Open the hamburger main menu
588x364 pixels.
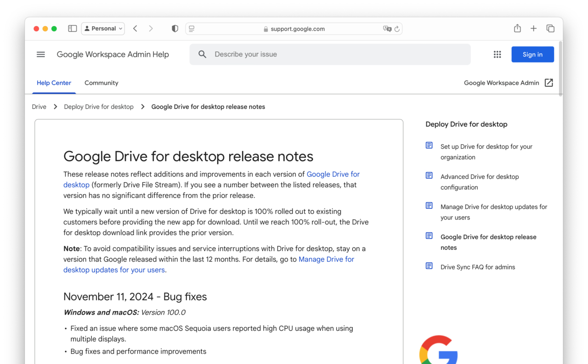tap(41, 54)
